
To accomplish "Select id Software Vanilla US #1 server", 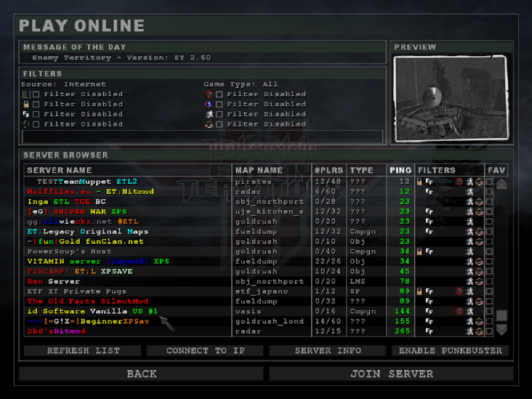I will point(259,311).
